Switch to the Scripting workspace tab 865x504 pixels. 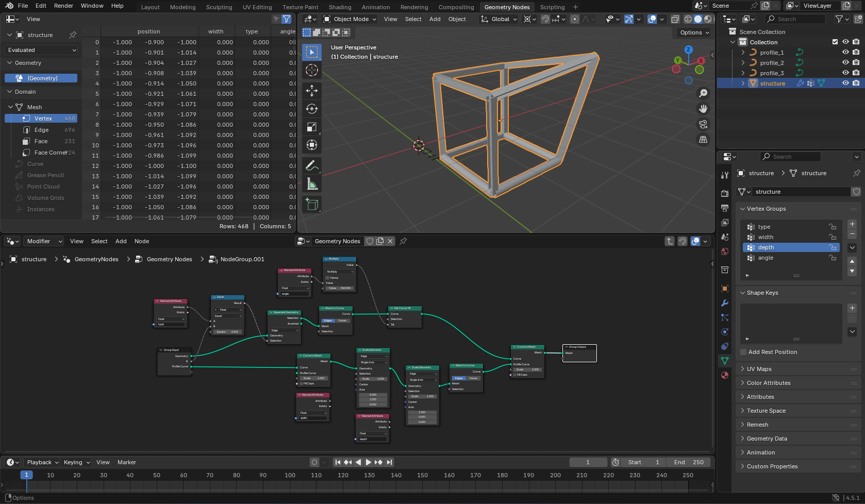point(552,7)
